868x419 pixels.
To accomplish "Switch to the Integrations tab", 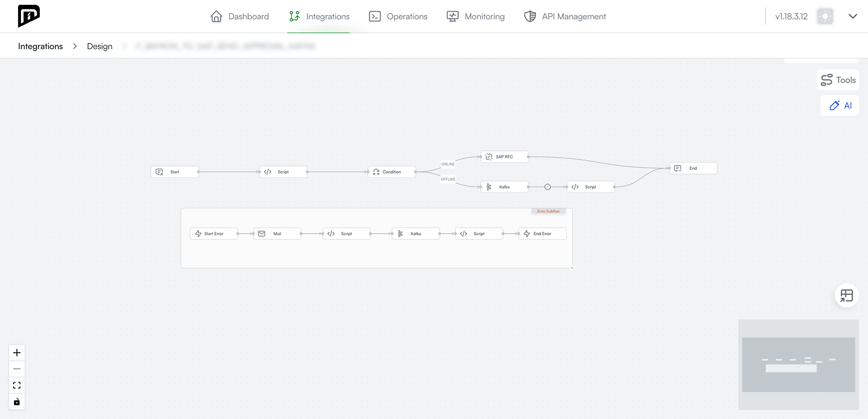I will 319,17.
